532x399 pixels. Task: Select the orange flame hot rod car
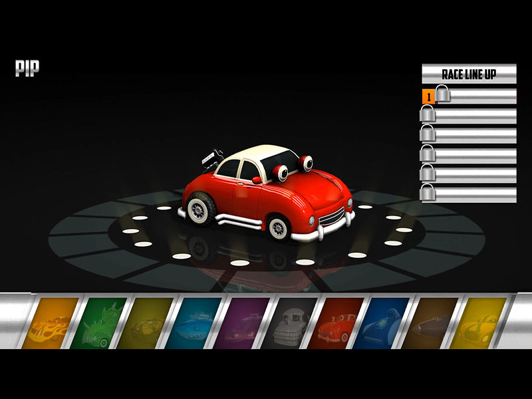(x=51, y=323)
